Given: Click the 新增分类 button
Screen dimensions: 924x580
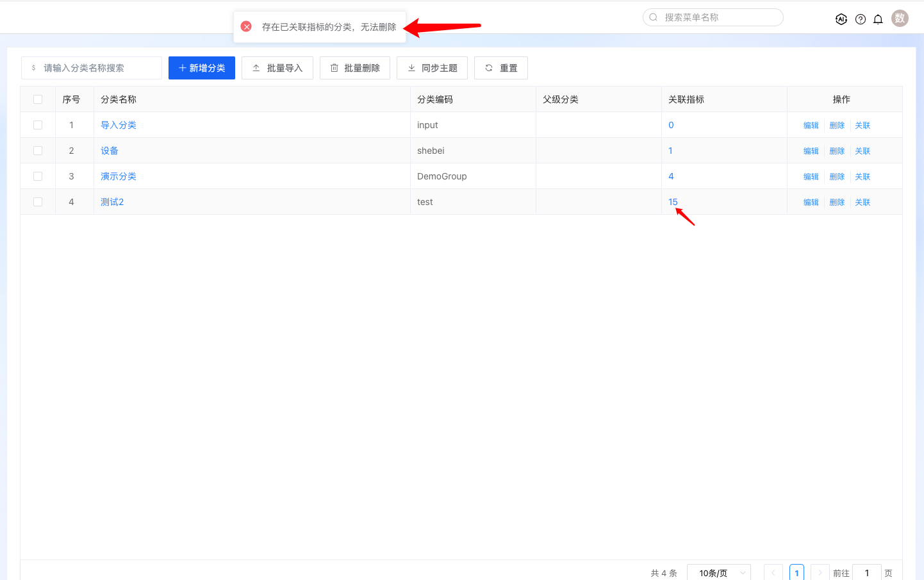Looking at the screenshot, I should pos(202,68).
